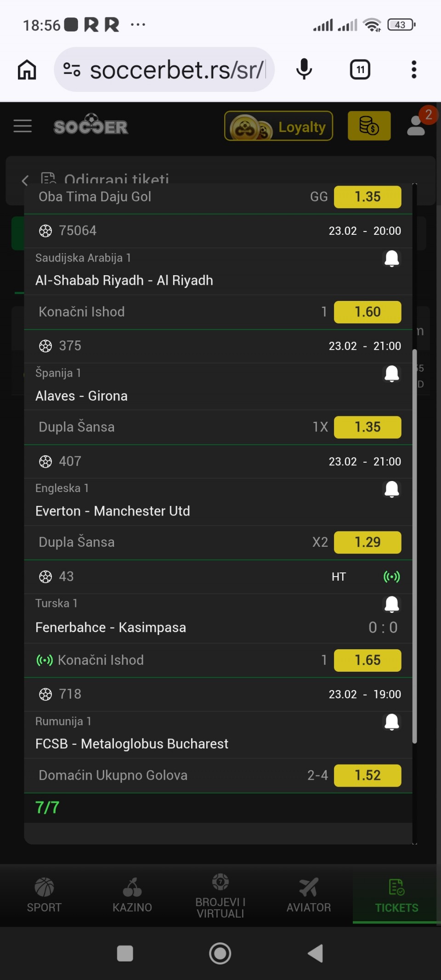Toggle notification bell for Alaves - Girona
The width and height of the screenshot is (441, 980).
click(391, 374)
